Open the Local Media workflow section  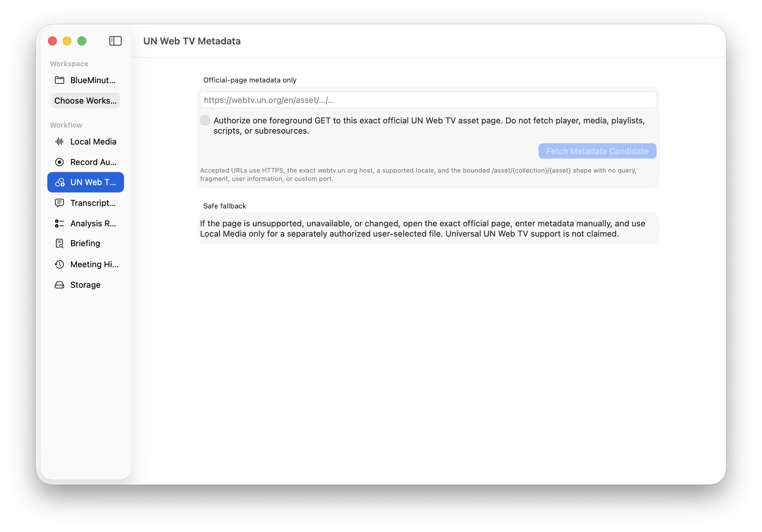pos(86,142)
